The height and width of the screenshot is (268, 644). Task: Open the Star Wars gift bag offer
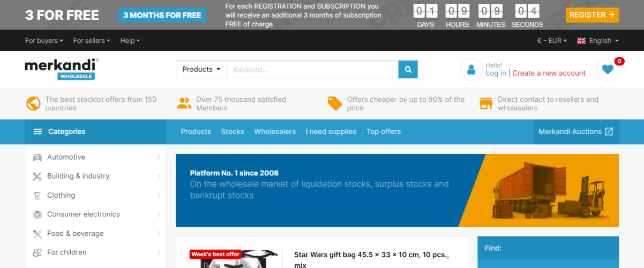[372, 259]
